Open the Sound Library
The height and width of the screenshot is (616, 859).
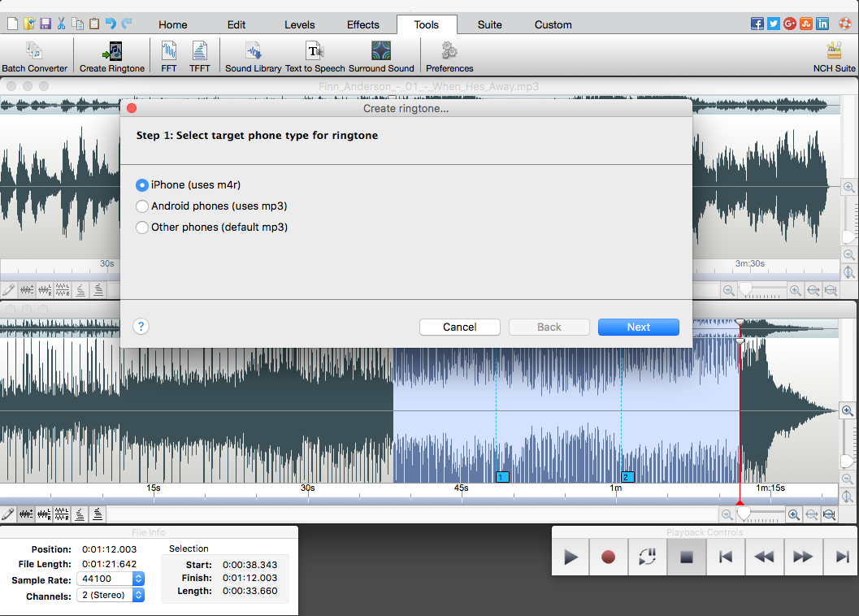tap(253, 55)
